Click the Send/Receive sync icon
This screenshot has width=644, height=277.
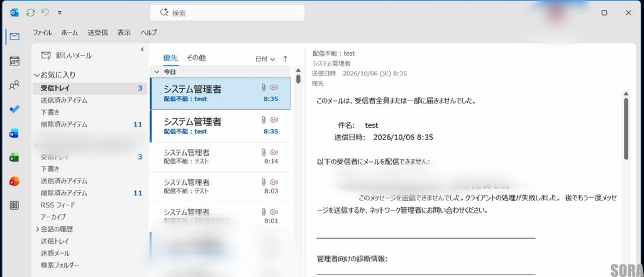[30, 13]
